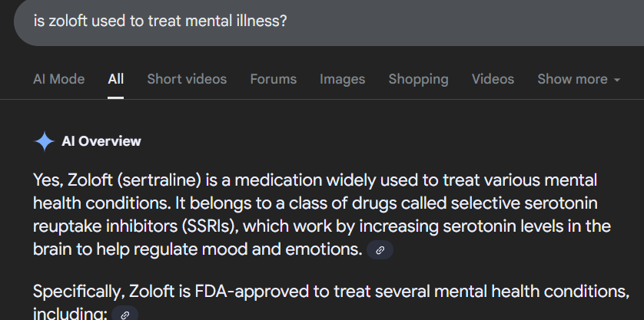Switch to AI Mode tab
The image size is (644, 320).
click(x=58, y=79)
